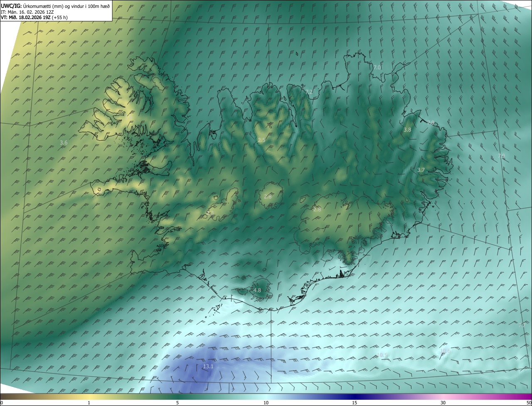Click the 0 tick on the color scale
This screenshot has height=406, width=532.
(x=2, y=403)
